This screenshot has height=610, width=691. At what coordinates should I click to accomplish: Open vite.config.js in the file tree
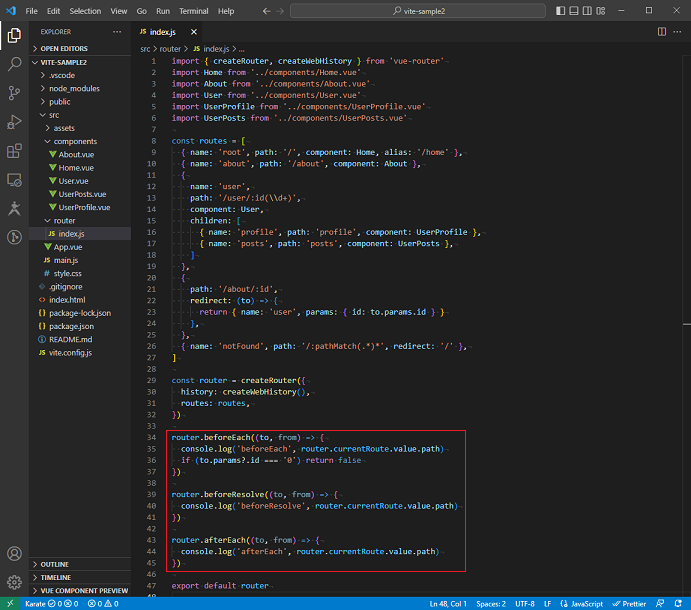(x=80, y=353)
